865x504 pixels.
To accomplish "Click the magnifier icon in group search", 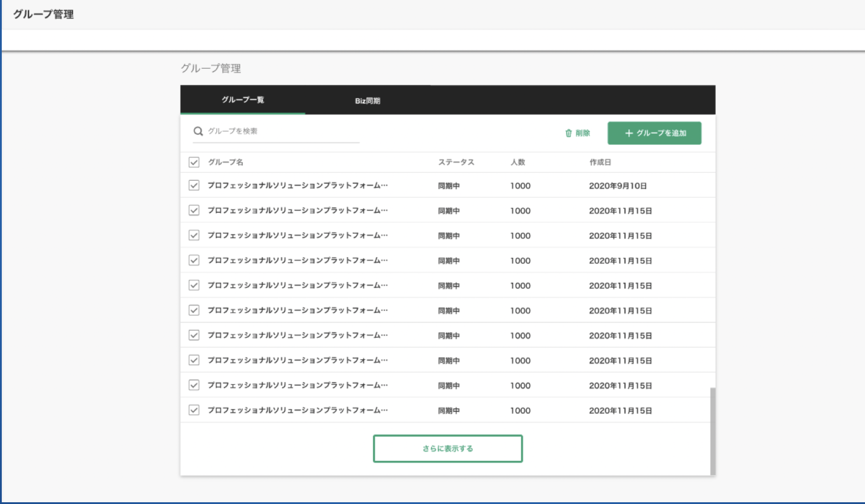I will click(198, 131).
